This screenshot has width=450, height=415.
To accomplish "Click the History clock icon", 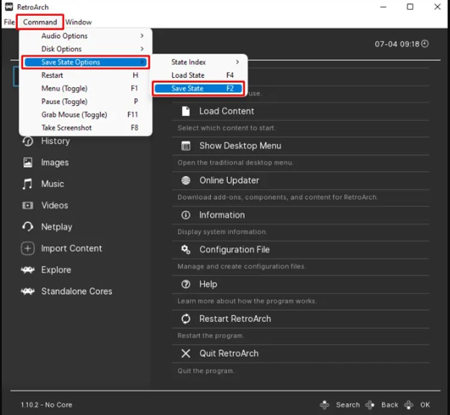I will (x=28, y=141).
